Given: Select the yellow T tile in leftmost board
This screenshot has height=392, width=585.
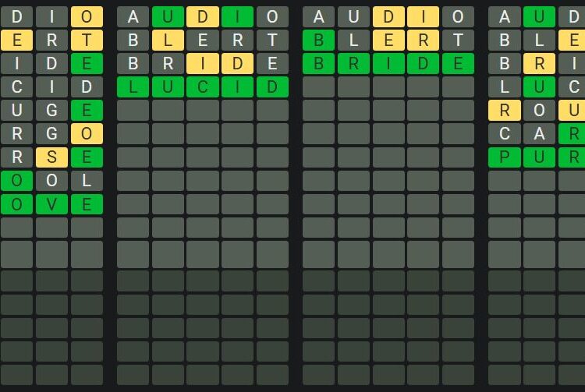Looking at the screenshot, I should [x=87, y=40].
